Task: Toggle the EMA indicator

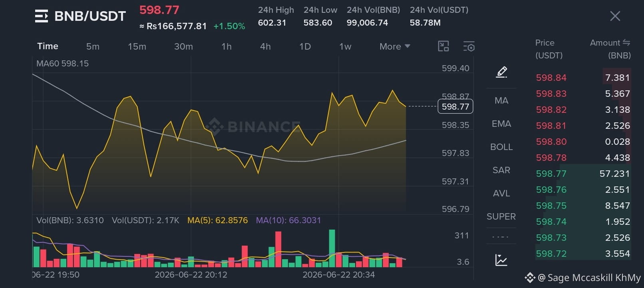Action: [x=501, y=124]
